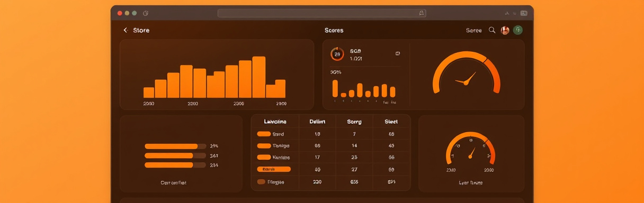Viewport: 644px width, 203px height.
Task: Open the Scores tab heading
Action: [334, 31]
